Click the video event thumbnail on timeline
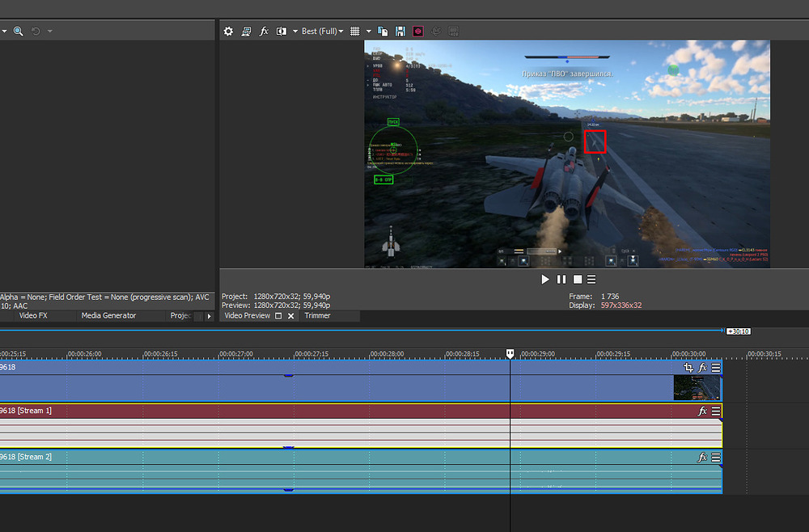 pyautogui.click(x=696, y=387)
